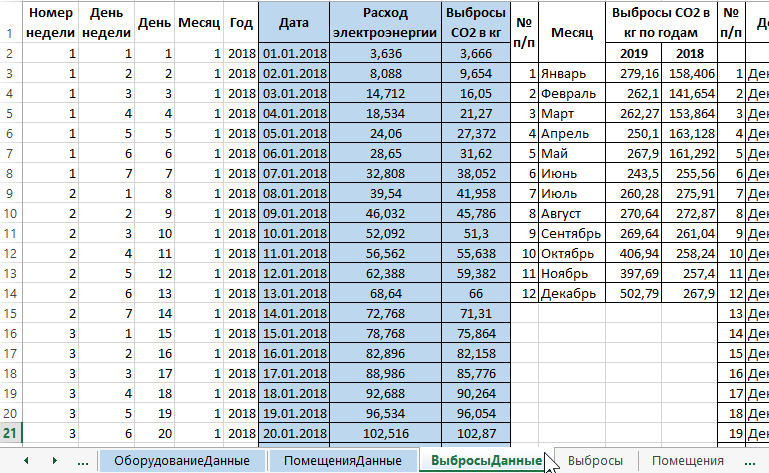
Task: Click the next sheet navigation arrow
Action: (x=54, y=460)
